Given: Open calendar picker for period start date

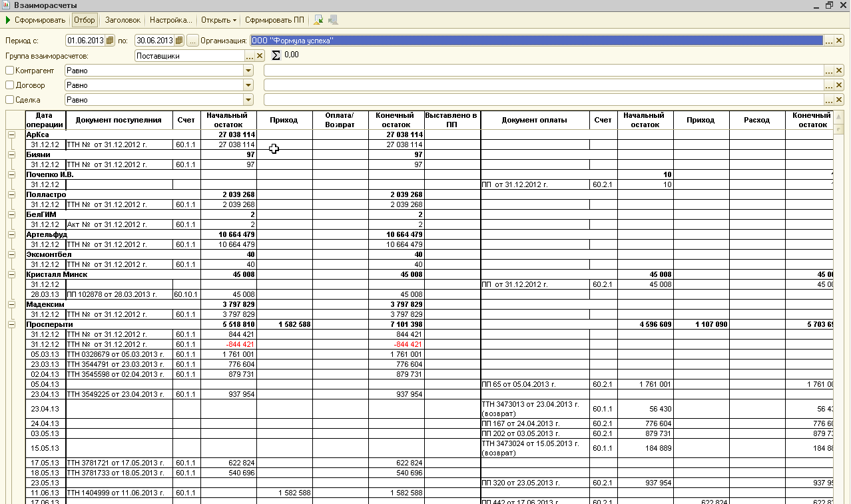Looking at the screenshot, I should pyautogui.click(x=110, y=41).
